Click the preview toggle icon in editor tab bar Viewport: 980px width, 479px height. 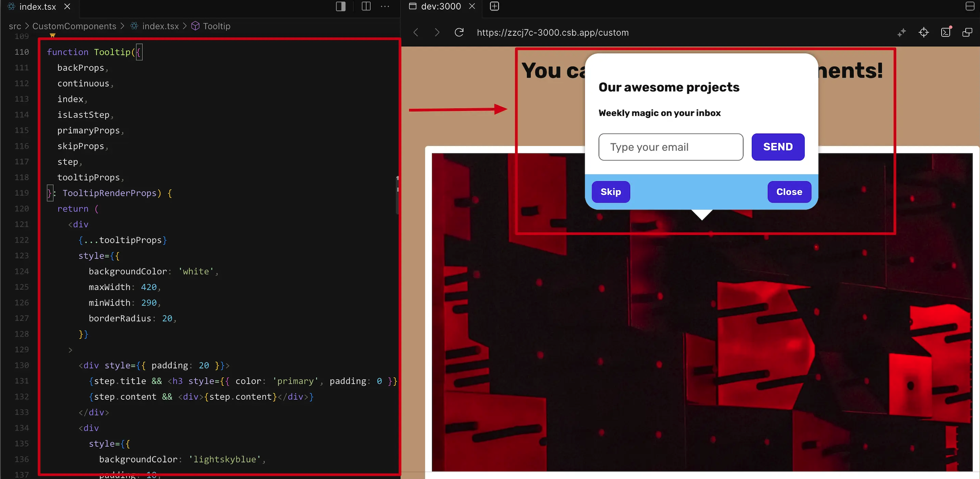(x=340, y=7)
